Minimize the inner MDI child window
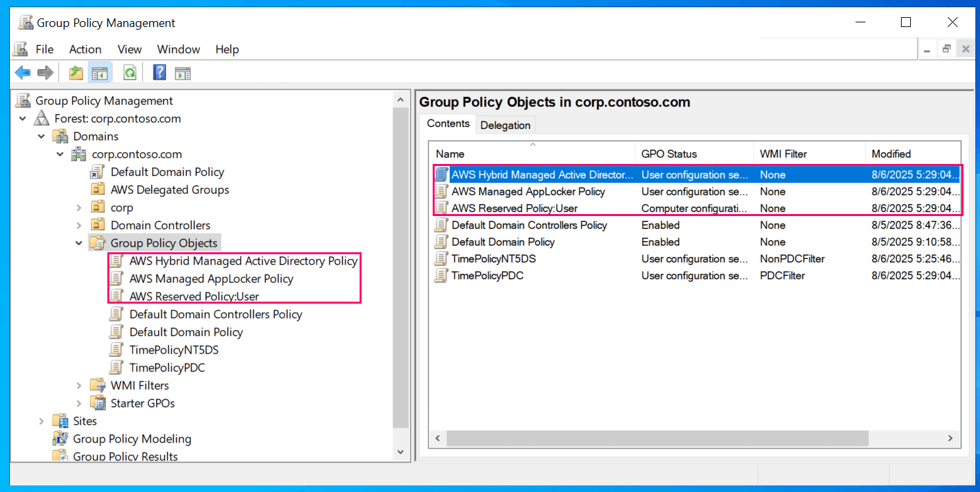This screenshot has height=492, width=980. [927, 49]
